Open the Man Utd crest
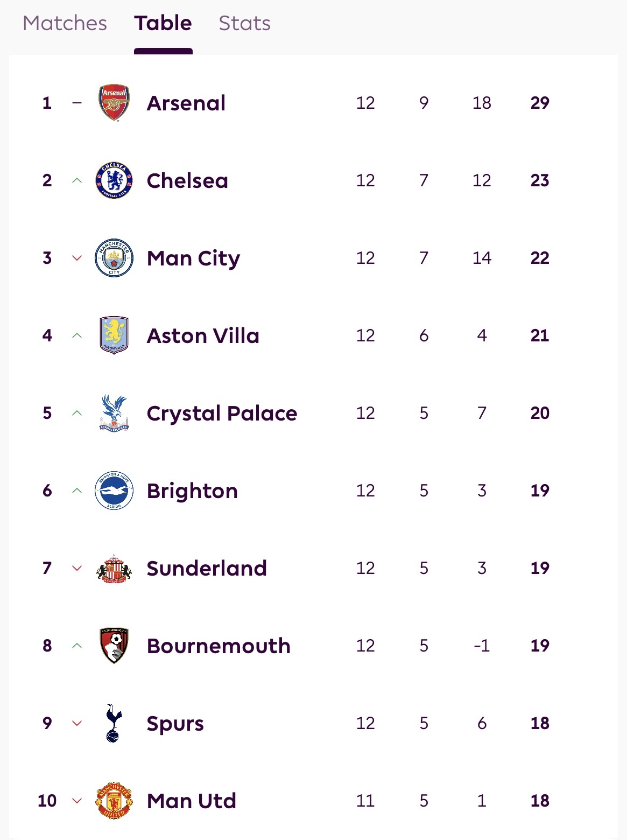The image size is (627, 840). point(114,801)
